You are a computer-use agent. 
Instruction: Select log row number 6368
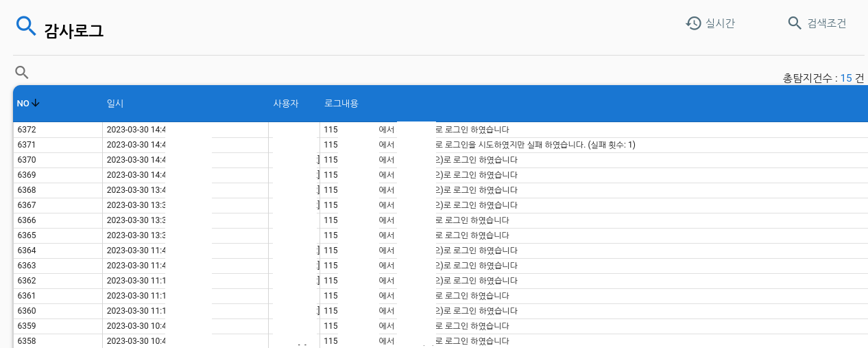coord(27,190)
